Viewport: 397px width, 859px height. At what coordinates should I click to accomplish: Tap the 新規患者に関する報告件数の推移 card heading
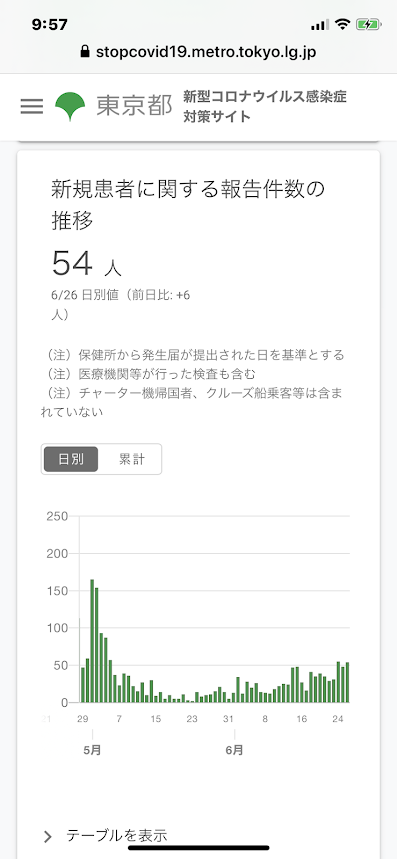click(x=188, y=205)
